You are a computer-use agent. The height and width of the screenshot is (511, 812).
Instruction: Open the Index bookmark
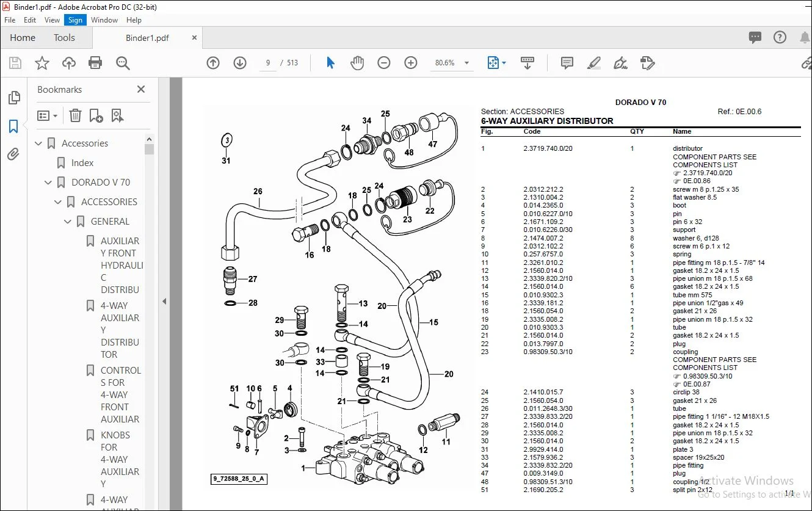click(x=82, y=163)
